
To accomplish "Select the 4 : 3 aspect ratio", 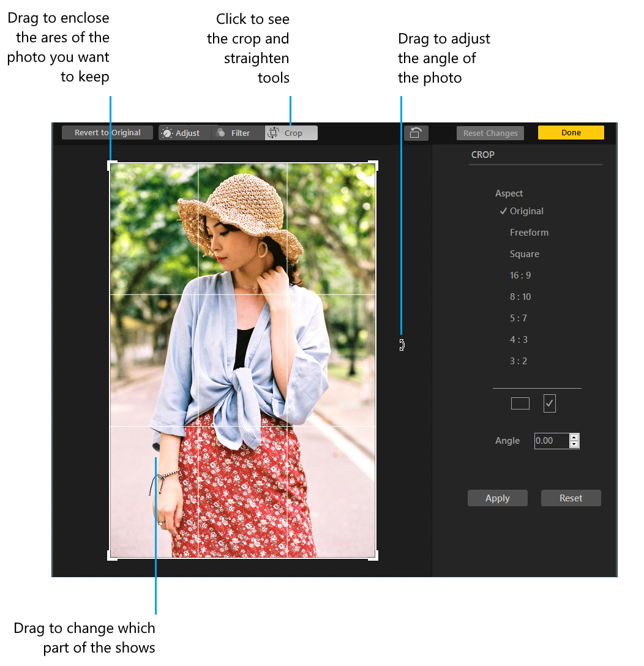I will pyautogui.click(x=519, y=339).
